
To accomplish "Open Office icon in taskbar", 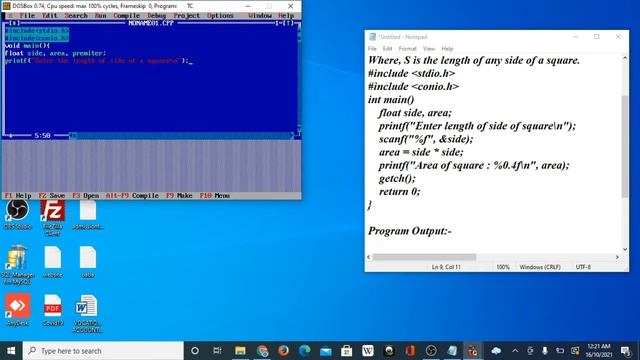I will [410, 351].
